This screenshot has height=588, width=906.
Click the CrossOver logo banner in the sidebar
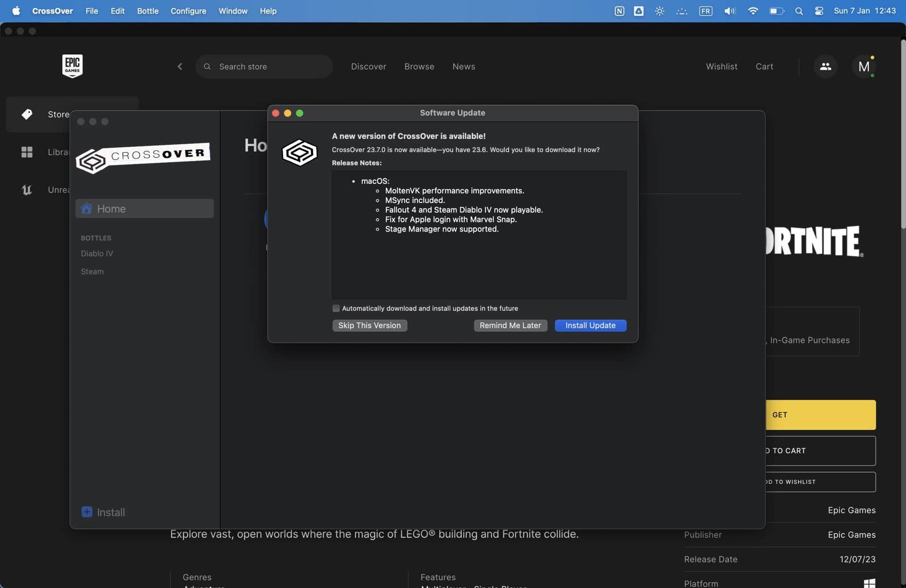tap(143, 158)
